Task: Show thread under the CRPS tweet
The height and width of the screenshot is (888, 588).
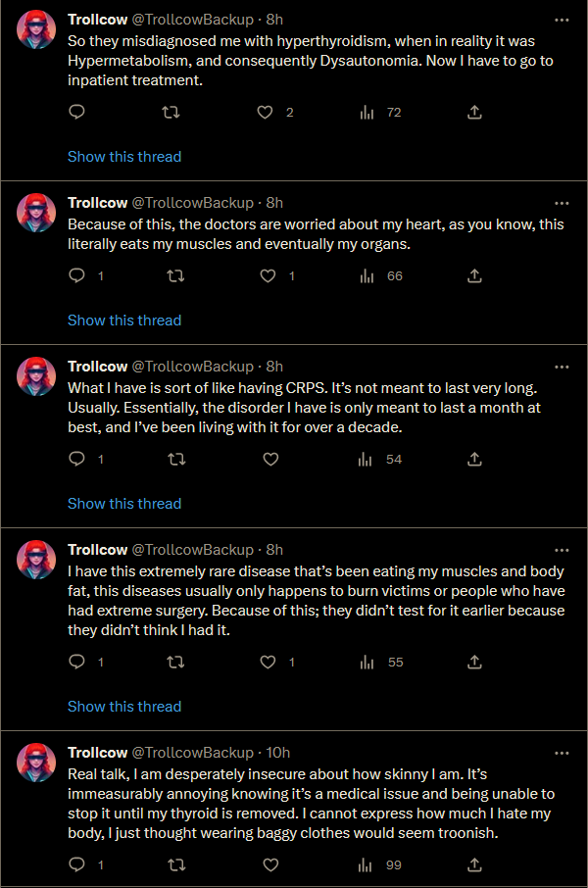Action: (x=124, y=504)
